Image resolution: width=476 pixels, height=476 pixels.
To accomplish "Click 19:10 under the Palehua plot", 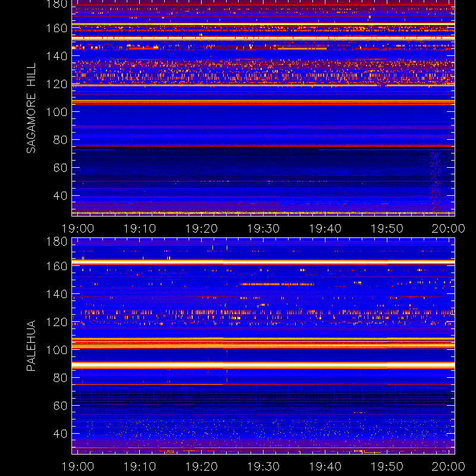I will point(140,466).
